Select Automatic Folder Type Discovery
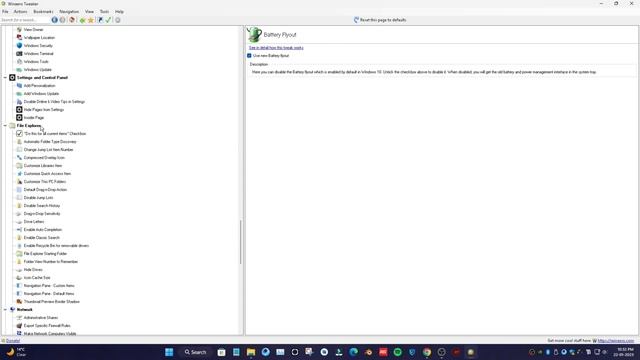Image resolution: width=640 pixels, height=360 pixels. click(x=50, y=142)
